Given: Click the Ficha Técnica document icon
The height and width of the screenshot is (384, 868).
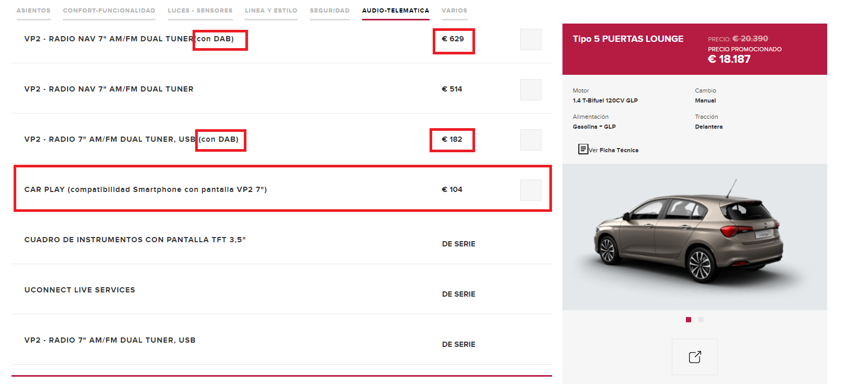Looking at the screenshot, I should pos(583,149).
